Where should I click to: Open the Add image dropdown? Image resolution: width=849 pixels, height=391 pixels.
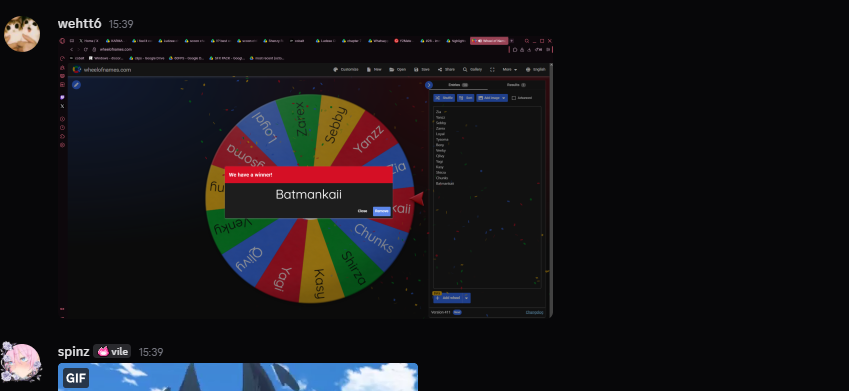click(x=492, y=98)
